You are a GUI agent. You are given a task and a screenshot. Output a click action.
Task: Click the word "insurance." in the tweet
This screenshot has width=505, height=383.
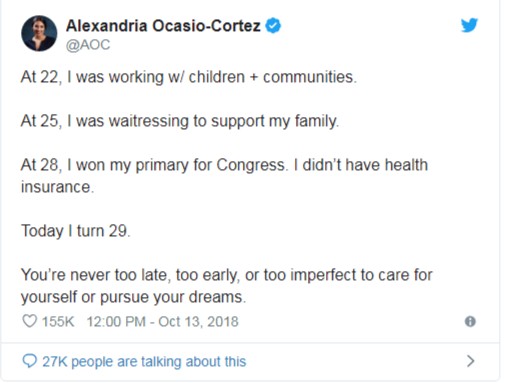57,187
